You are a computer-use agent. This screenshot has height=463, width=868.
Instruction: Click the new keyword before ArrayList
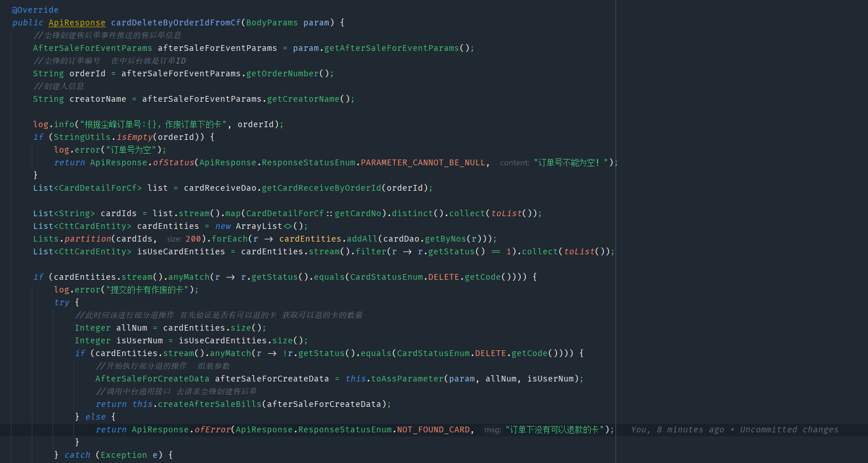pyautogui.click(x=223, y=226)
